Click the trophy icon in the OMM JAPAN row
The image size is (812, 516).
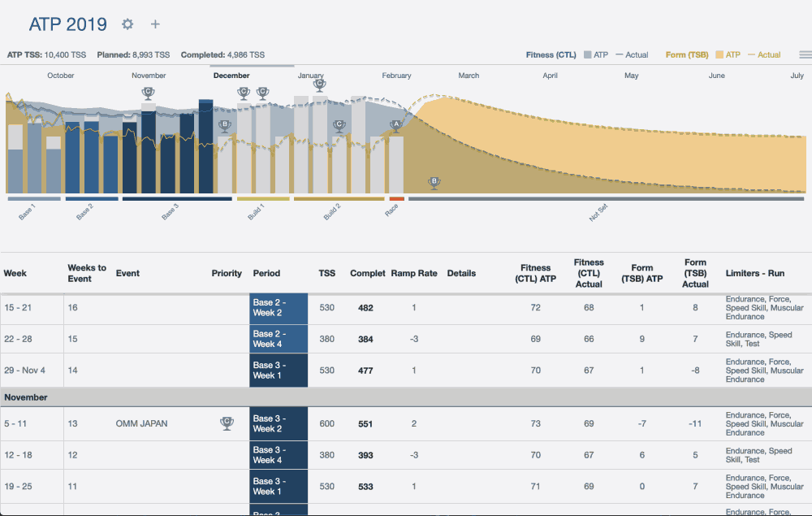coord(227,423)
